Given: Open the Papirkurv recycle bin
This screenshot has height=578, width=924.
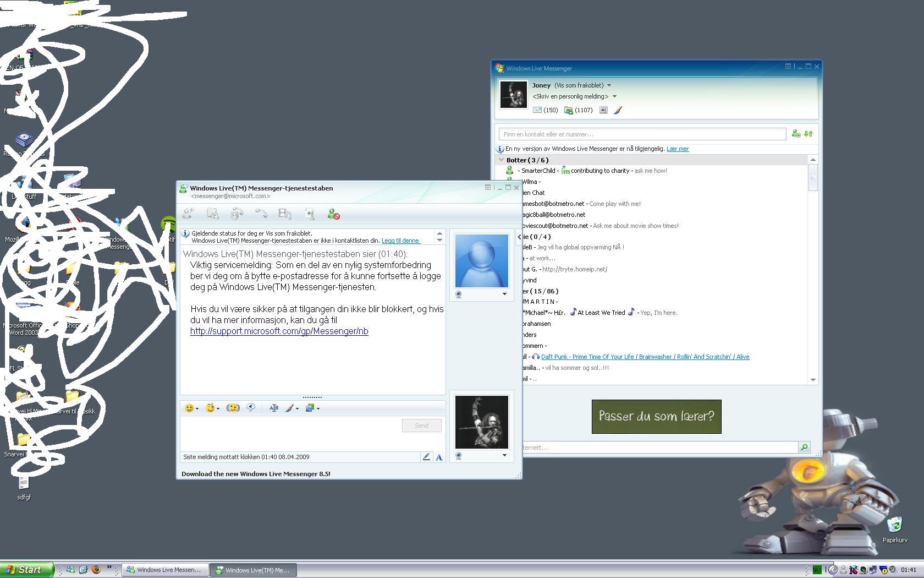Looking at the screenshot, I should click(x=895, y=530).
